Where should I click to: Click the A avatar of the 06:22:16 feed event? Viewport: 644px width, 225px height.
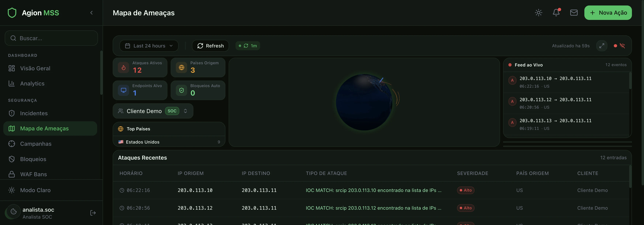[512, 80]
